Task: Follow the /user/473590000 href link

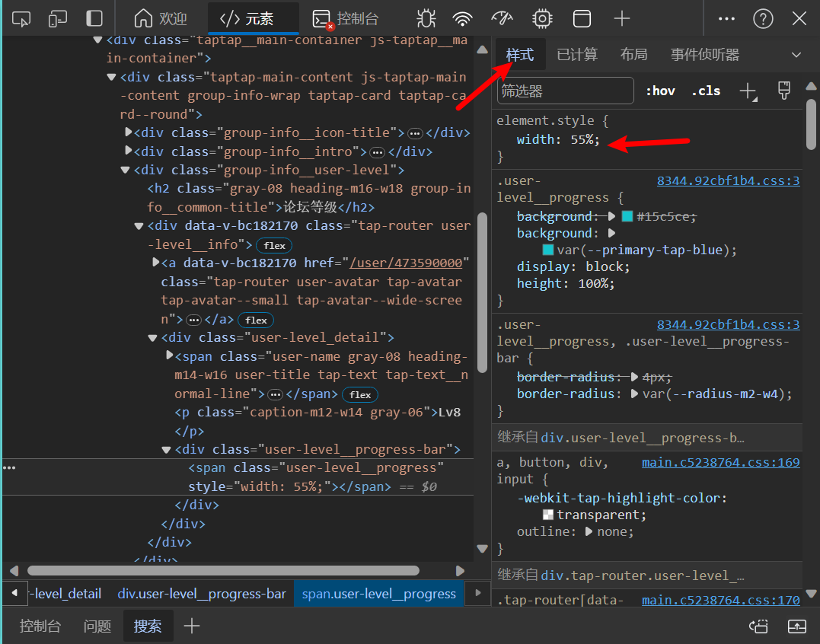Action: coord(406,263)
